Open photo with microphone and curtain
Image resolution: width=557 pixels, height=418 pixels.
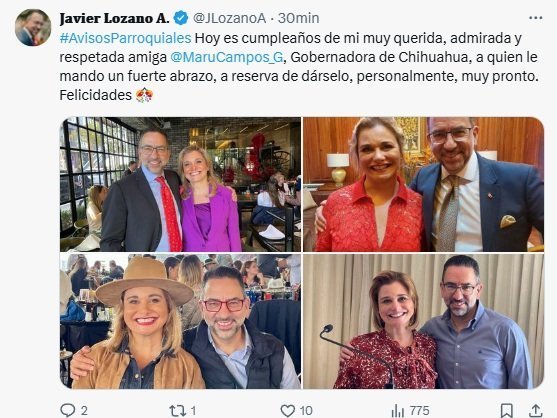(423, 321)
